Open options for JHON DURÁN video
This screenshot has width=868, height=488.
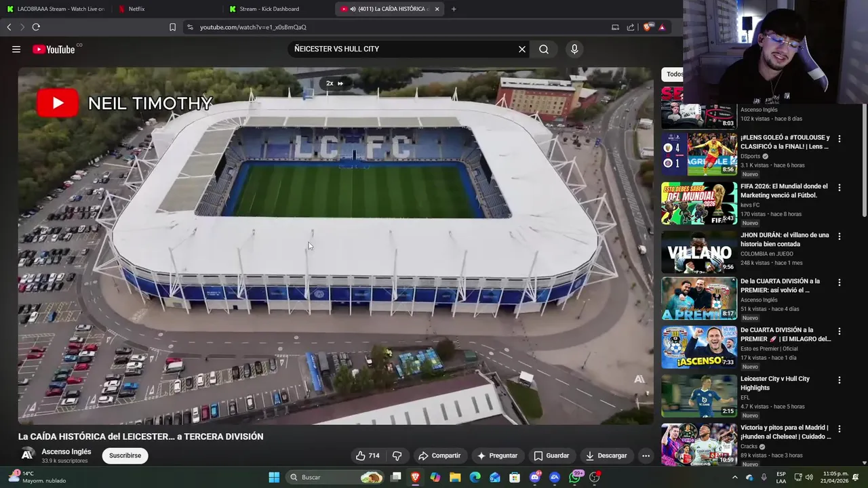pos(840,237)
